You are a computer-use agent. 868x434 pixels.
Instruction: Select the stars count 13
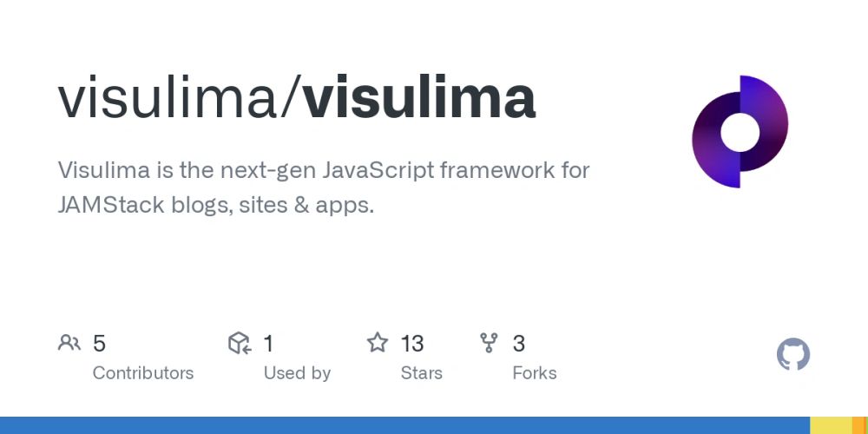[412, 344]
